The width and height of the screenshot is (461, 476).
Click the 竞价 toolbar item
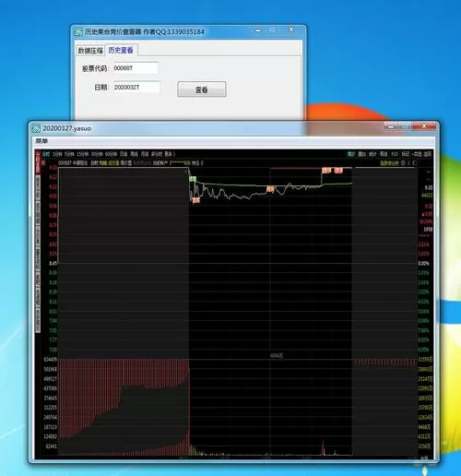351,154
